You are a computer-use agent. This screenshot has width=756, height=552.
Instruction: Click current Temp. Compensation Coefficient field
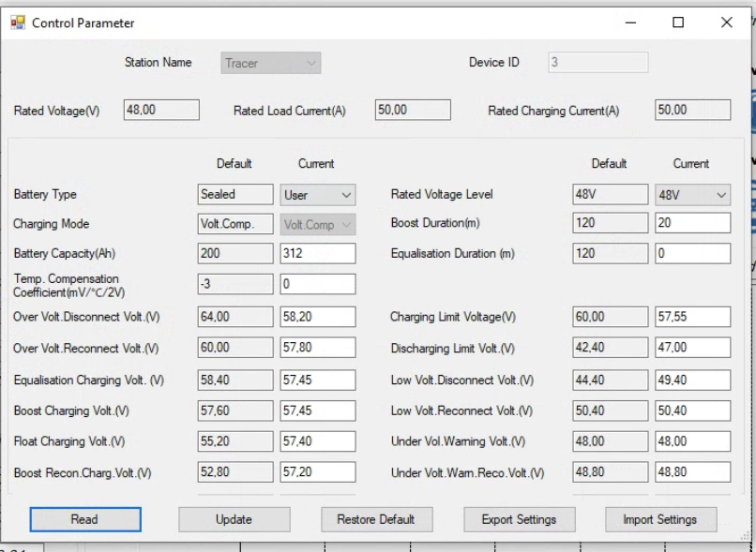[x=317, y=284]
